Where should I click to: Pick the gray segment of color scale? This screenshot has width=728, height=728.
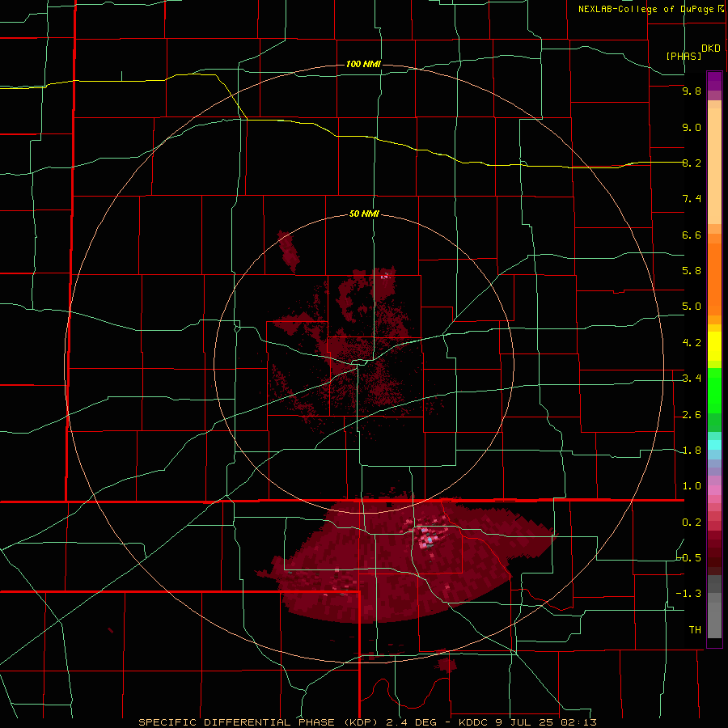pyautogui.click(x=714, y=617)
